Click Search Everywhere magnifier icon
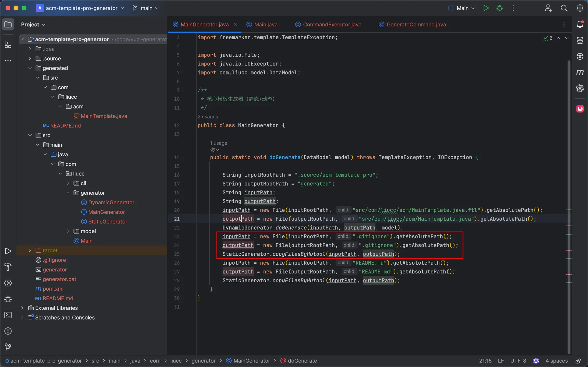The image size is (588, 367). [x=564, y=8]
